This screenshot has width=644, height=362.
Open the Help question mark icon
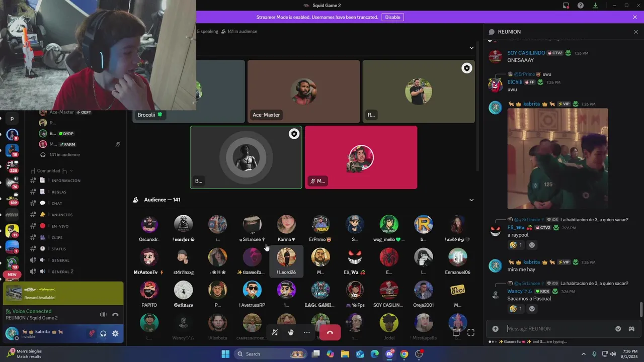pos(581,6)
